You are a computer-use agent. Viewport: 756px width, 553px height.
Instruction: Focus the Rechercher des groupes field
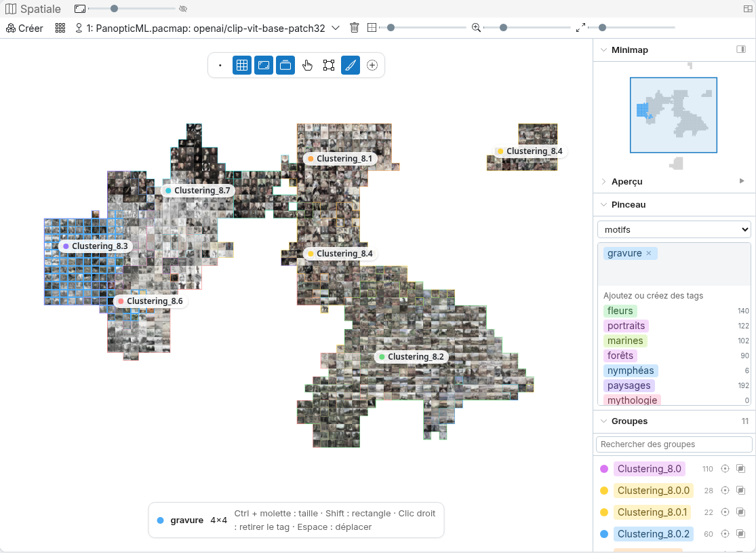click(674, 444)
